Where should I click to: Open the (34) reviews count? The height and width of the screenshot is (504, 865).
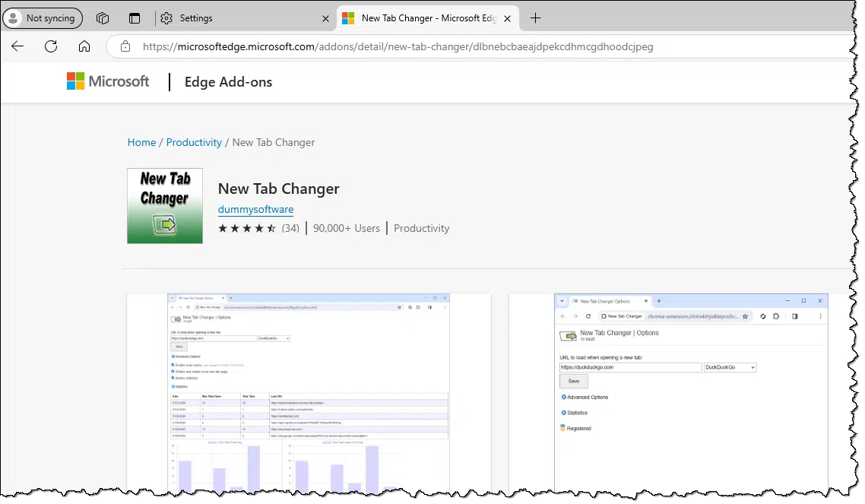point(290,228)
